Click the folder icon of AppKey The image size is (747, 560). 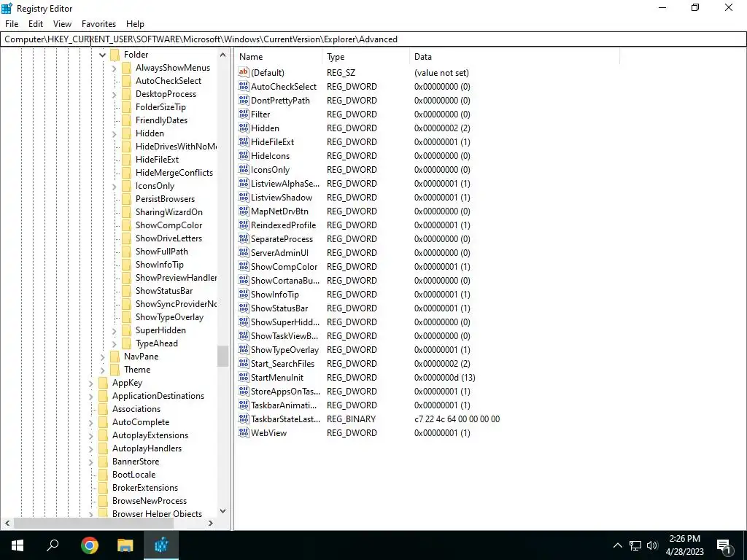click(104, 383)
